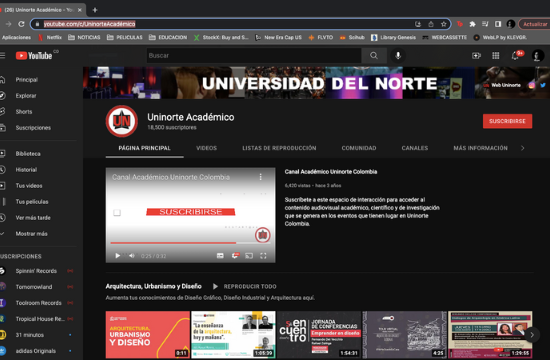Open Ver más tarde in sidebar
550x360 pixels.
point(33,218)
